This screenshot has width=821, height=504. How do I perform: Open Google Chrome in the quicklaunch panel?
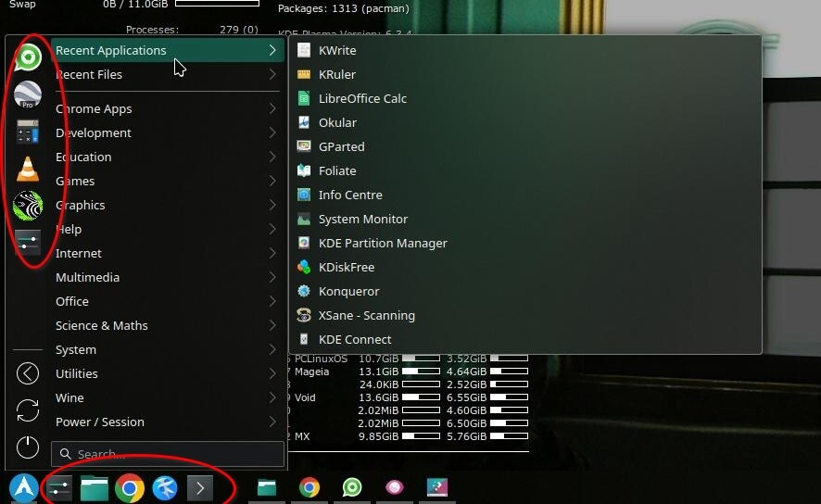130,488
